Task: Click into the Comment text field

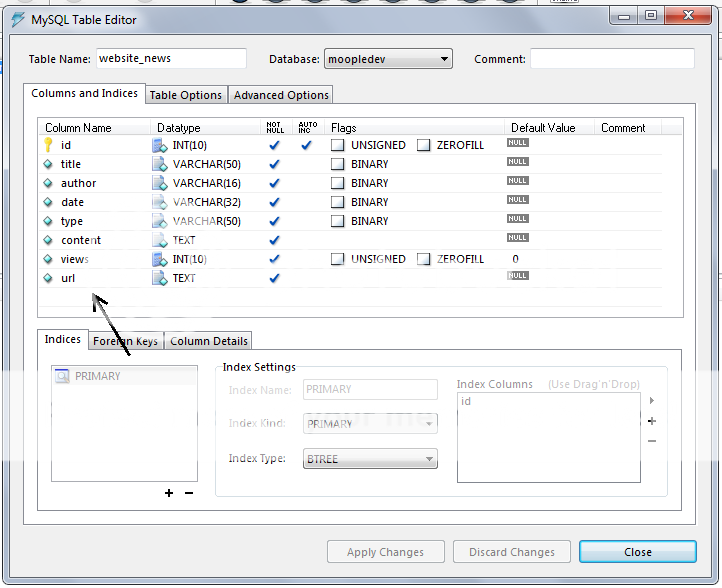Action: (612, 59)
